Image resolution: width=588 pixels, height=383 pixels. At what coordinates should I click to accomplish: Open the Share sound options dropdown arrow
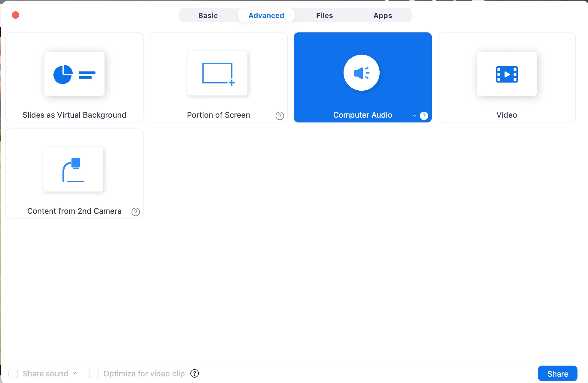click(x=74, y=373)
